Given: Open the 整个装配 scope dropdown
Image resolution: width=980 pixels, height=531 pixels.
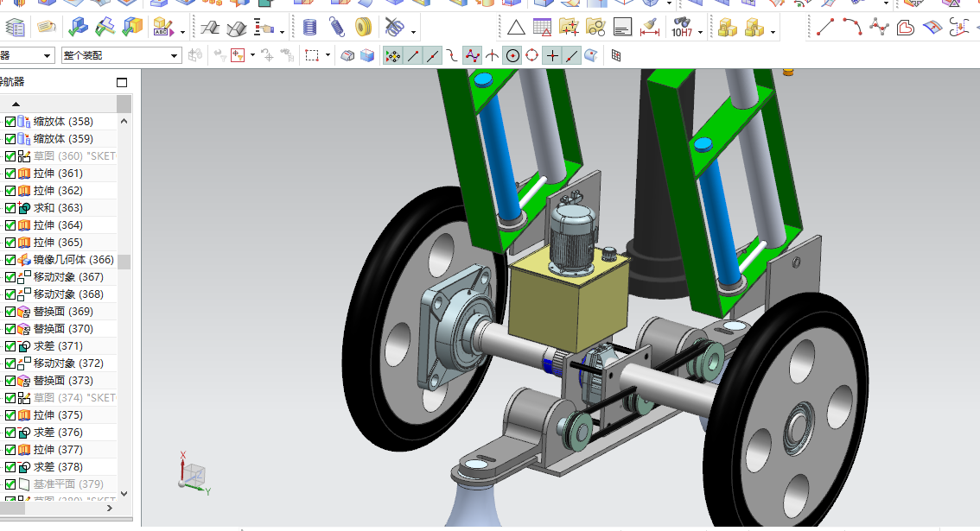Looking at the screenshot, I should click(175, 55).
